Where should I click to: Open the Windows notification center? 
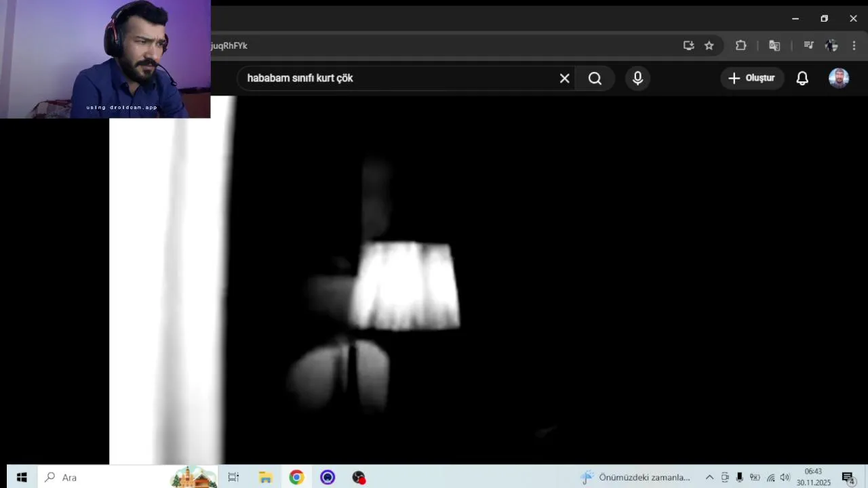[x=848, y=478]
